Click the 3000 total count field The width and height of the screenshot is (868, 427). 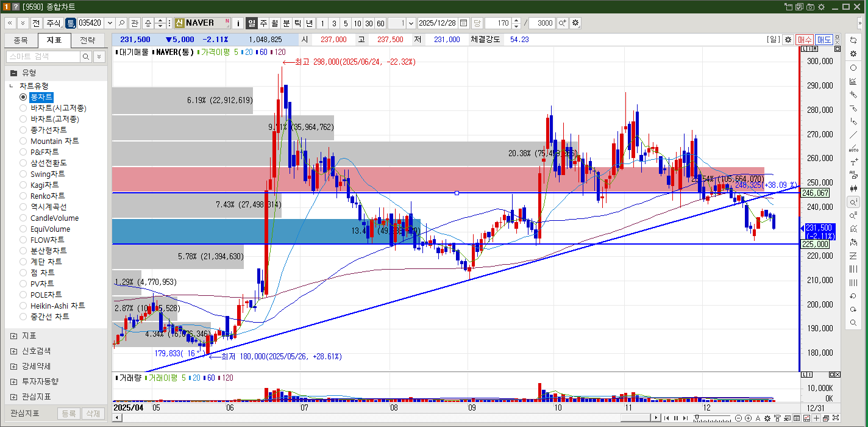[542, 23]
